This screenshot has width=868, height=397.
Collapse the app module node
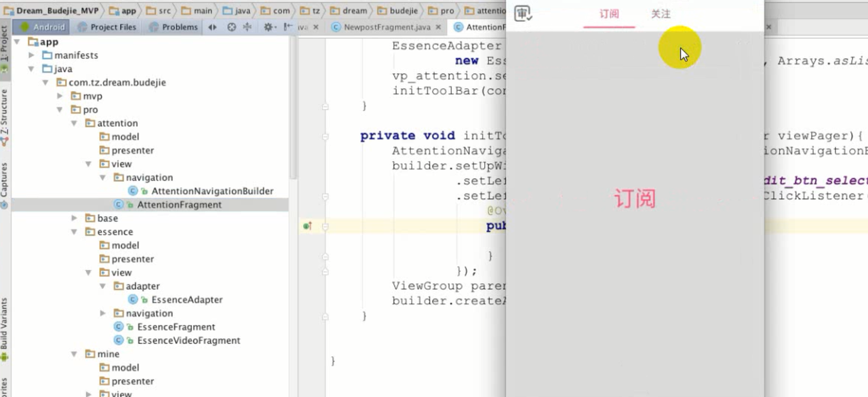pos(18,41)
